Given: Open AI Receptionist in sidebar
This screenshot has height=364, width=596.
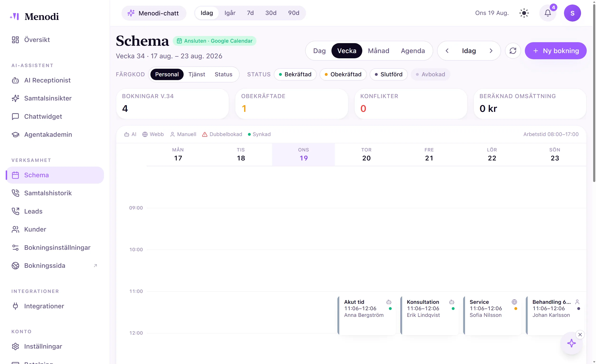Looking at the screenshot, I should (55, 80).
